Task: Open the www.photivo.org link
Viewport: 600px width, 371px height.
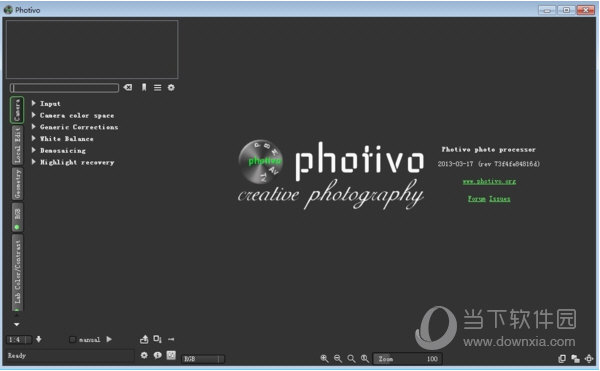Action: click(x=489, y=181)
